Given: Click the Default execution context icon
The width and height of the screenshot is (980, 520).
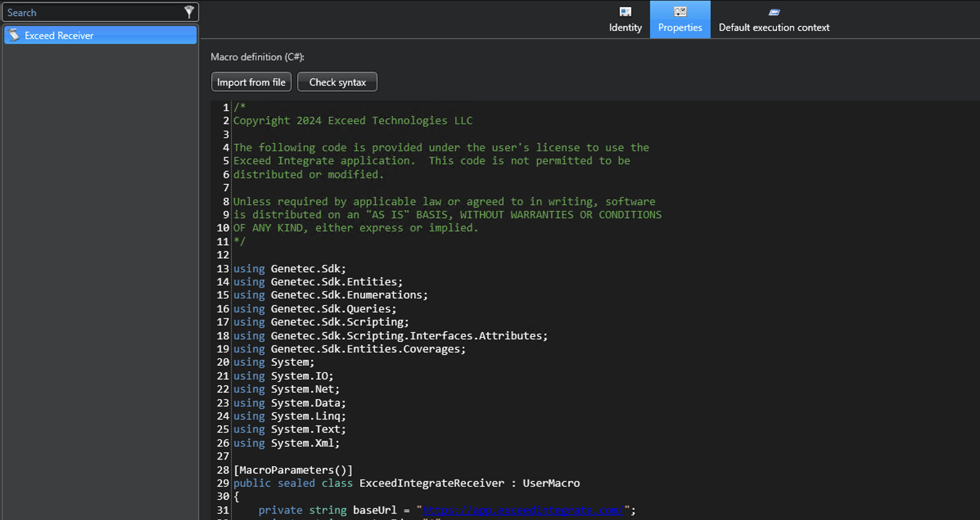Looking at the screenshot, I should 774,12.
